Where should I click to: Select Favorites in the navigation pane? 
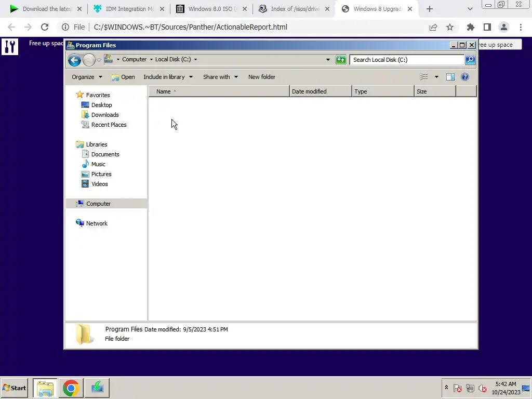(x=98, y=95)
